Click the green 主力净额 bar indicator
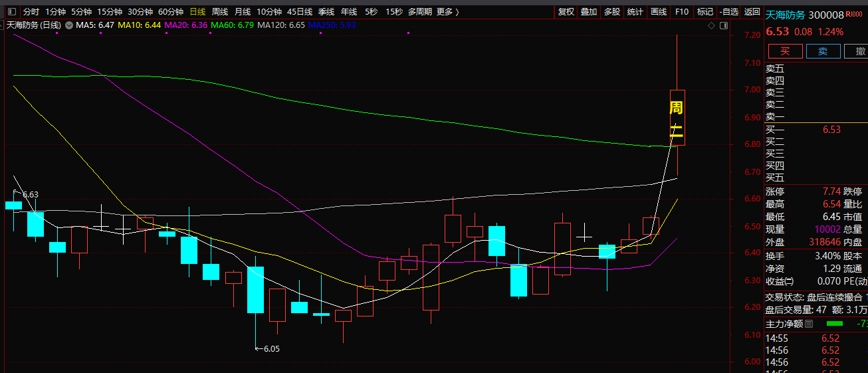Image resolution: width=868 pixels, height=373 pixels. point(834,324)
